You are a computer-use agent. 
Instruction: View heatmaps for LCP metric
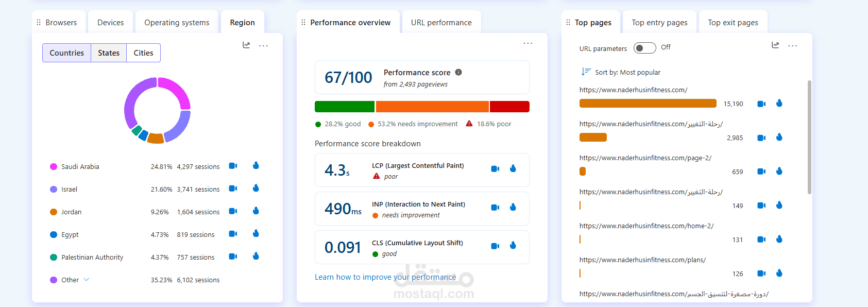point(513,168)
